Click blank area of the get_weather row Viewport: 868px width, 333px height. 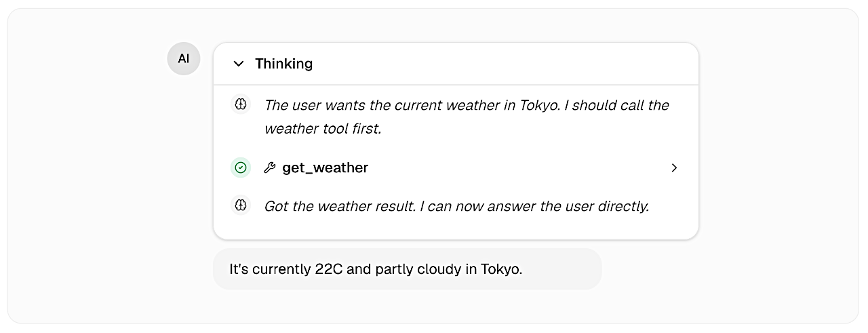tap(515, 168)
